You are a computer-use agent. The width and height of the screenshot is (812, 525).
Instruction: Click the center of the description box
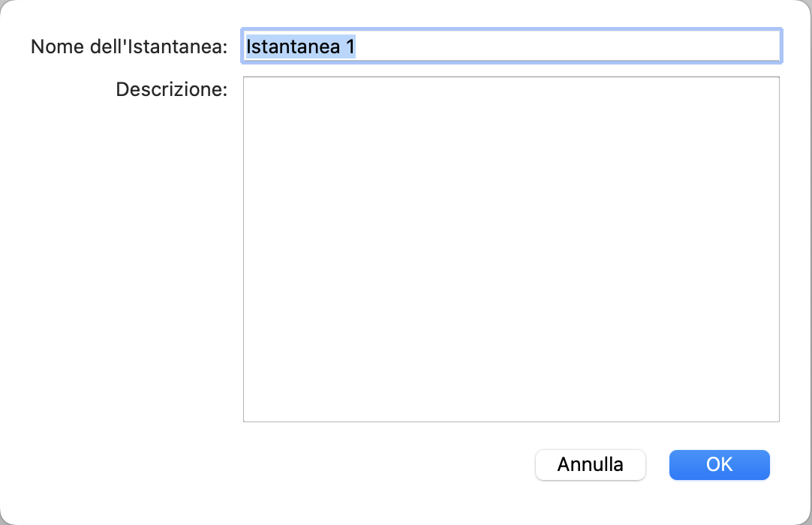(511, 249)
